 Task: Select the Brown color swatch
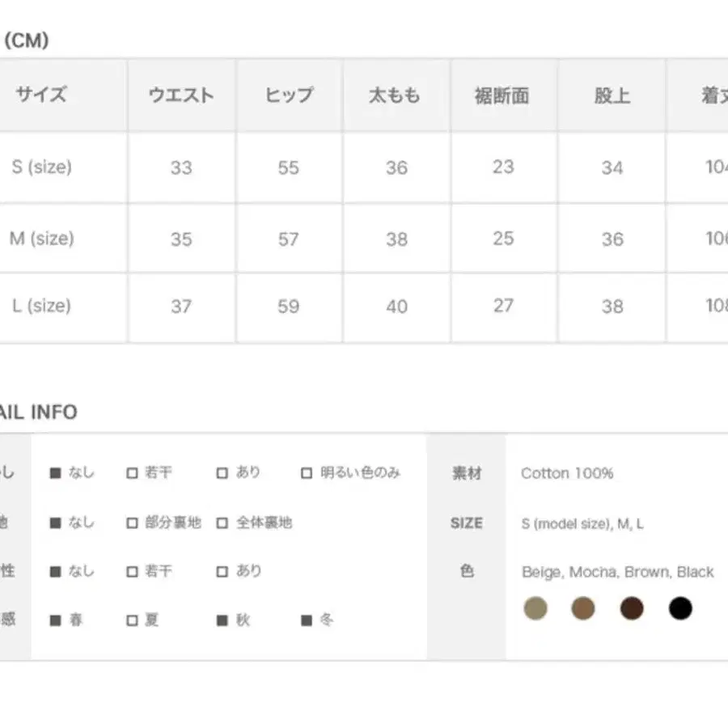click(x=632, y=608)
